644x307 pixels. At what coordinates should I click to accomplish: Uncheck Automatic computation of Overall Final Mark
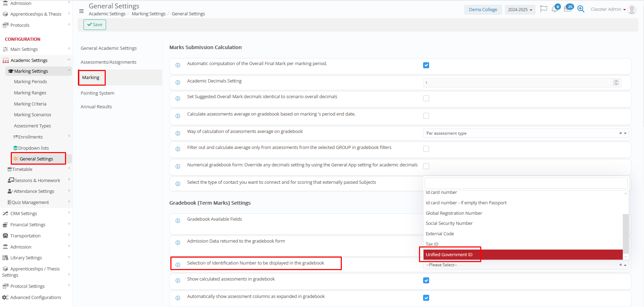(426, 65)
